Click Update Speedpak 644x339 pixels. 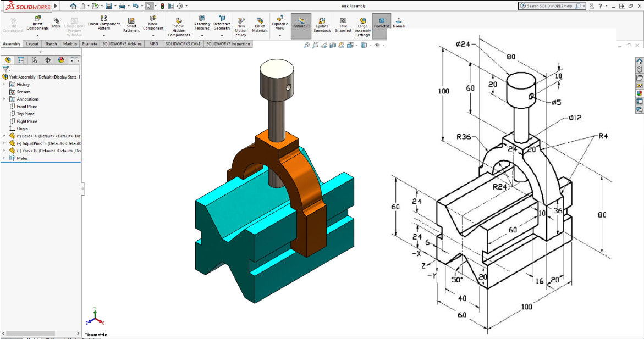322,25
